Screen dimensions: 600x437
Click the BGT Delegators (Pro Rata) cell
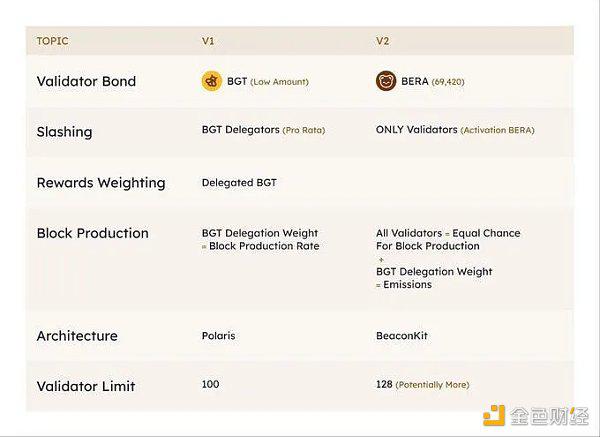pyautogui.click(x=263, y=130)
